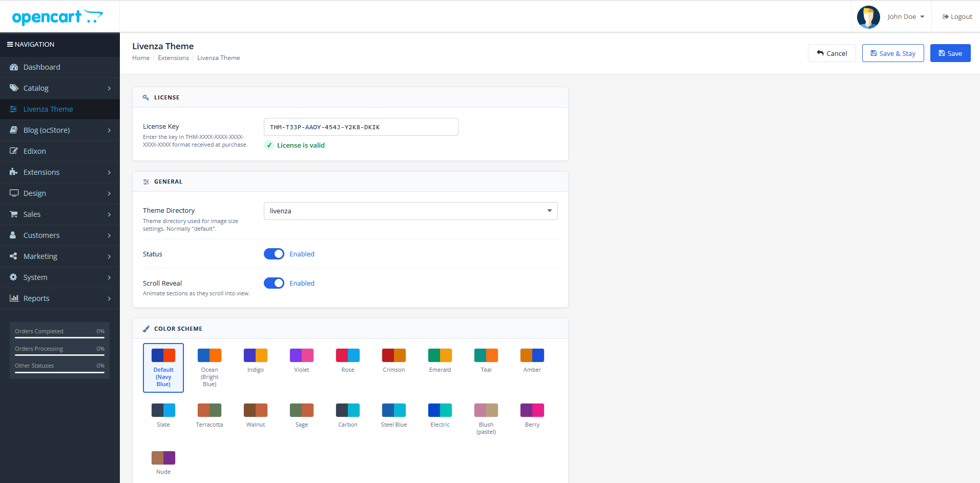
Task: Turn off the Scroll Reveal toggle
Action: (x=274, y=283)
